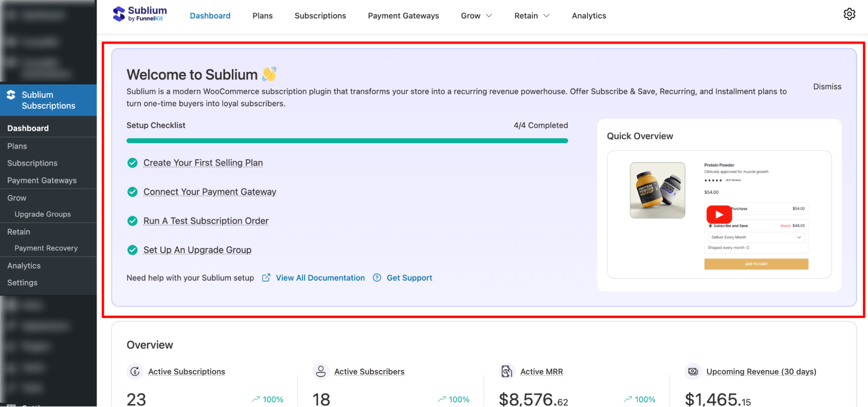Open settings via the gear icon

(x=849, y=14)
